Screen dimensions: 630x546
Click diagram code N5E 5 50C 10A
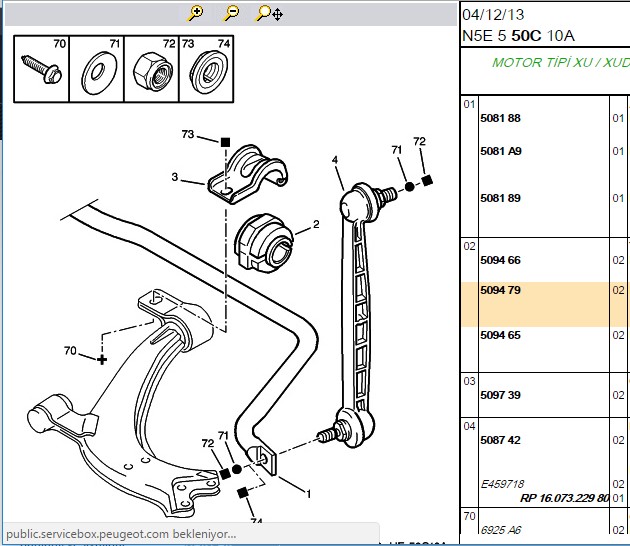click(x=518, y=36)
